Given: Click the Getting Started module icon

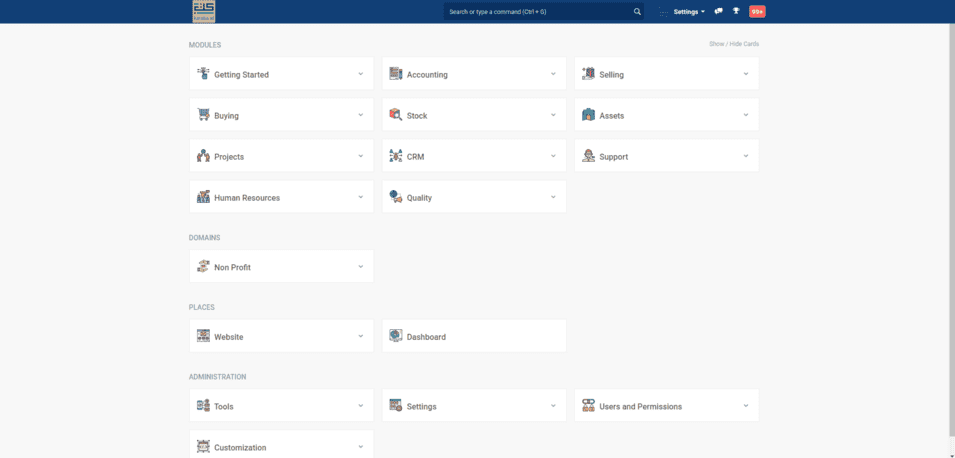Looking at the screenshot, I should pos(203,74).
